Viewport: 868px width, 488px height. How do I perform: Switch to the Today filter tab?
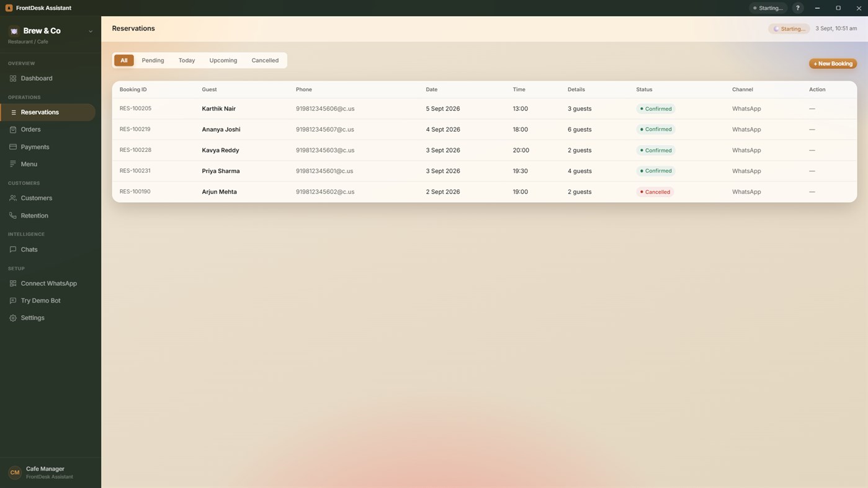coord(187,61)
